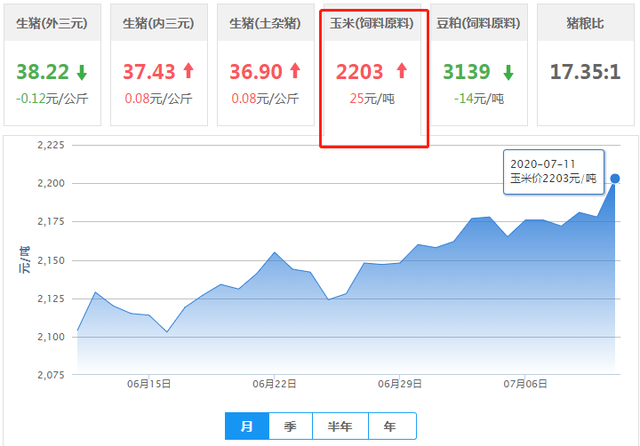
Task: Click the 2020-07-11 corn price tooltip
Action: click(x=554, y=170)
